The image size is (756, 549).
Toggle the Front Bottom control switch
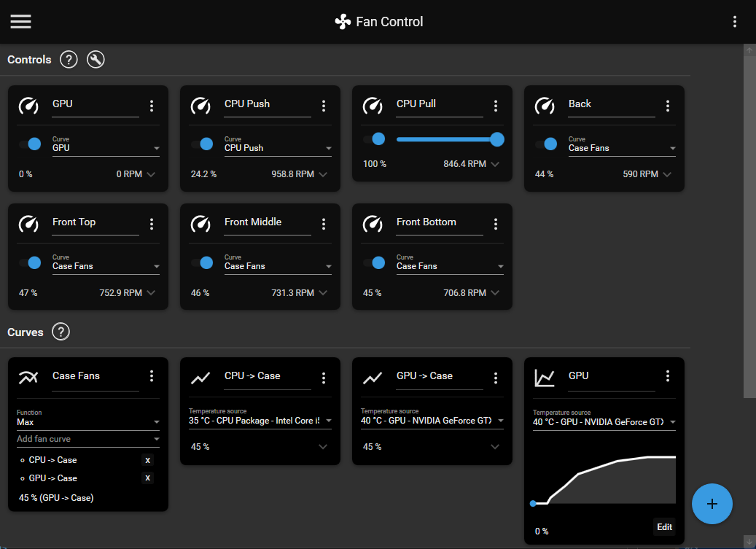click(374, 262)
